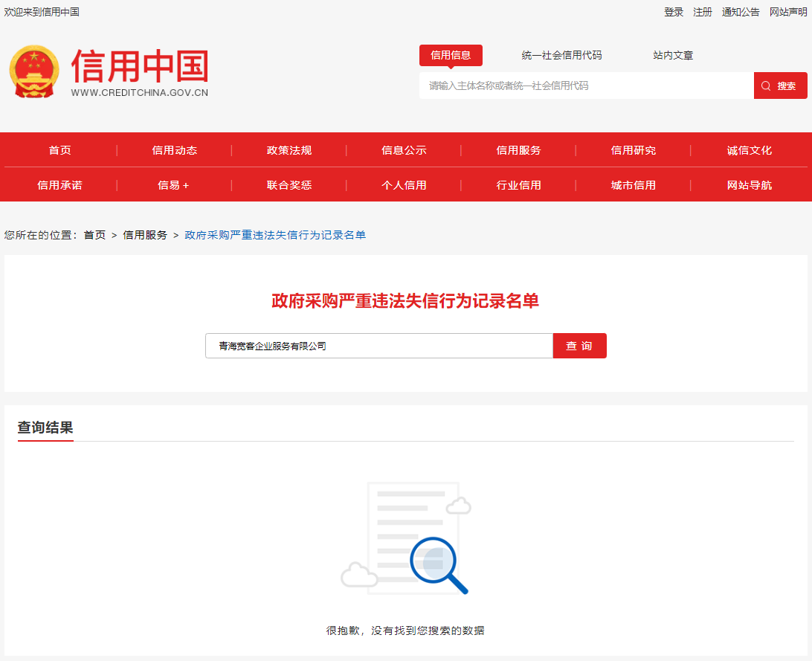Click 信用服务 in the breadcrumb
This screenshot has width=812, height=661.
point(145,235)
